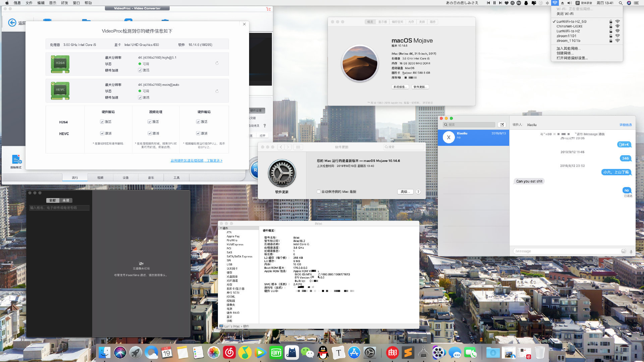Click compose new message icon in Messages
This screenshot has height=362, width=644.
(502, 125)
